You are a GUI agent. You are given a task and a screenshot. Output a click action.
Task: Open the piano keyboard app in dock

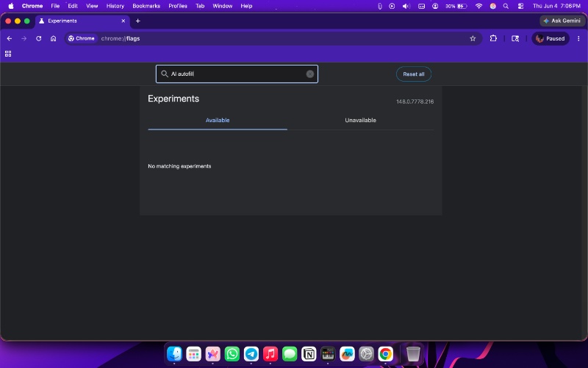coord(328,353)
